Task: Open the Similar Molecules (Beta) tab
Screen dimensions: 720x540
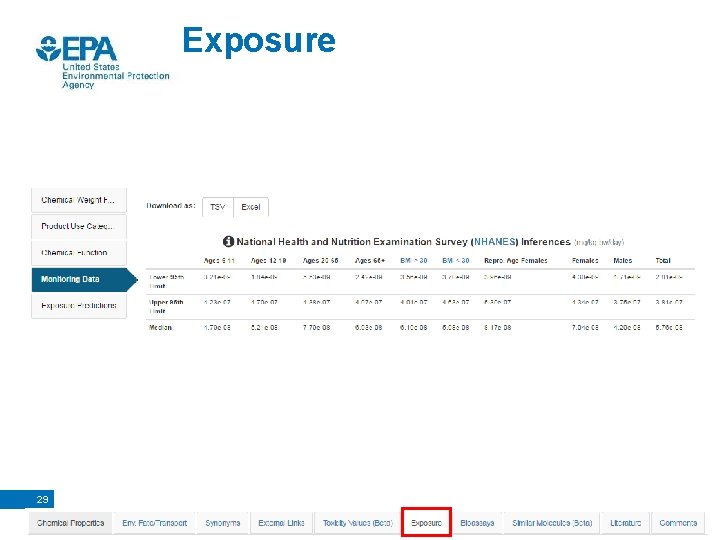Action: point(552,523)
